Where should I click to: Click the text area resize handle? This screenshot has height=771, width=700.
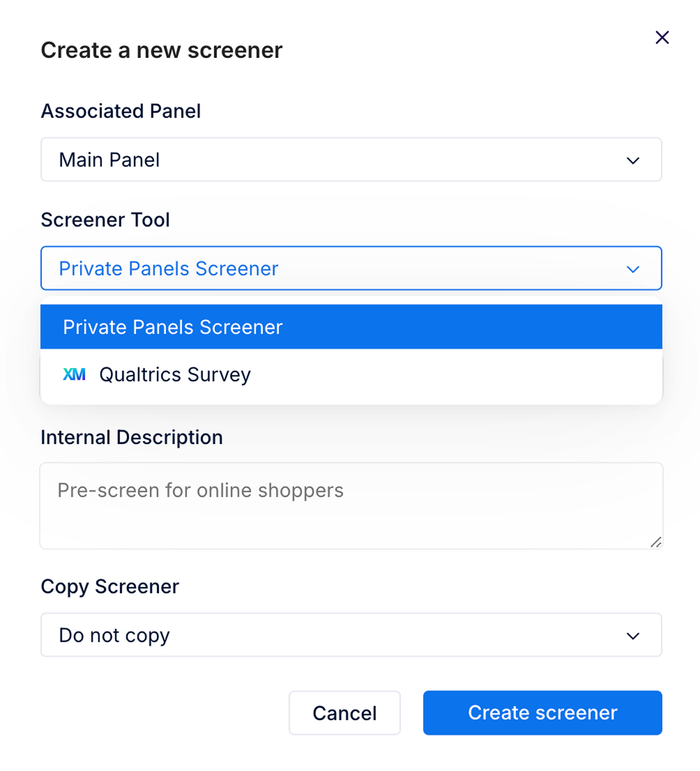(x=656, y=542)
